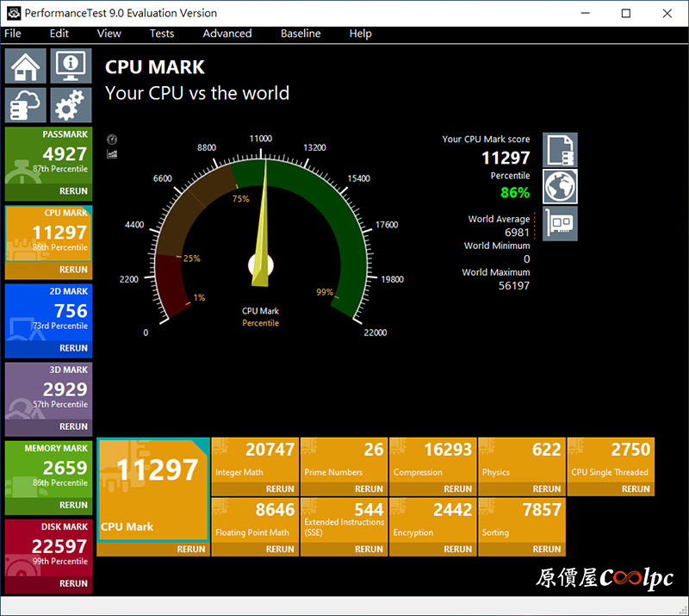Click the globe world comparison icon
Screen dimensions: 689x616
(560, 186)
